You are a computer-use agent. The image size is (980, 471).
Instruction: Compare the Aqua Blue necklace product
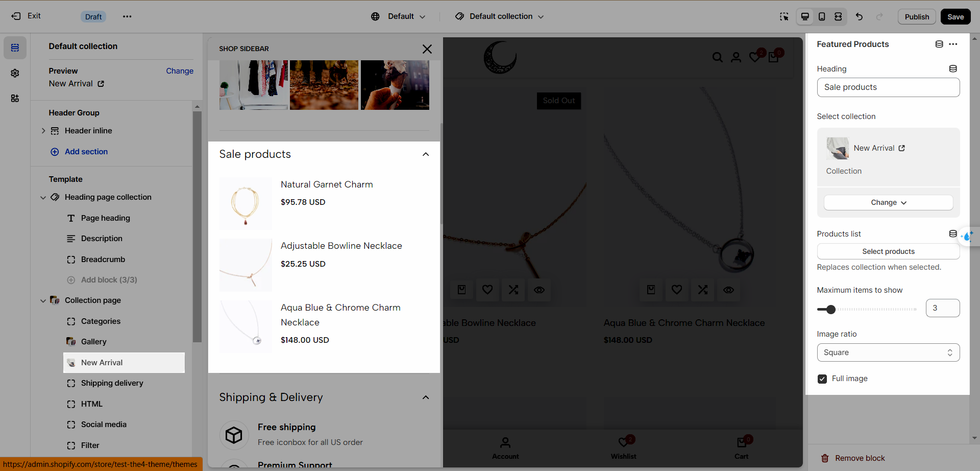[x=703, y=290]
